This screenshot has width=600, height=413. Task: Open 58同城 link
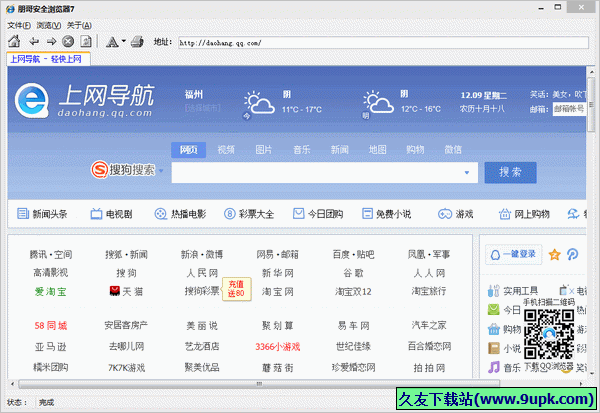[x=51, y=326]
